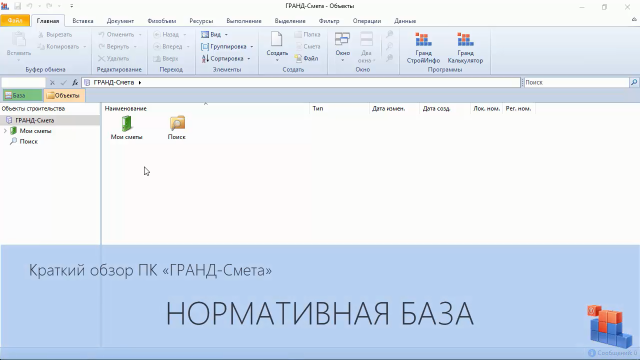Click the formula bar confirm checkmark
The height and width of the screenshot is (360, 640).
click(x=64, y=82)
